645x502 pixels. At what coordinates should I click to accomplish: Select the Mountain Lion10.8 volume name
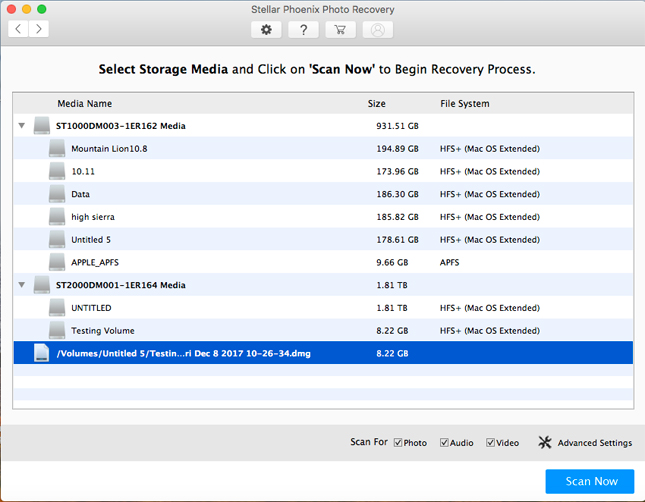109,149
